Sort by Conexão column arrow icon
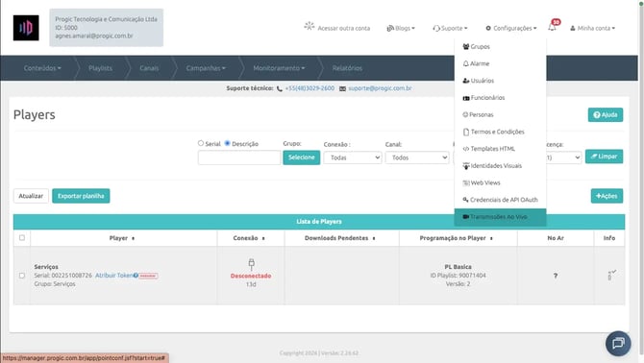The width and height of the screenshot is (644, 363). click(263, 238)
